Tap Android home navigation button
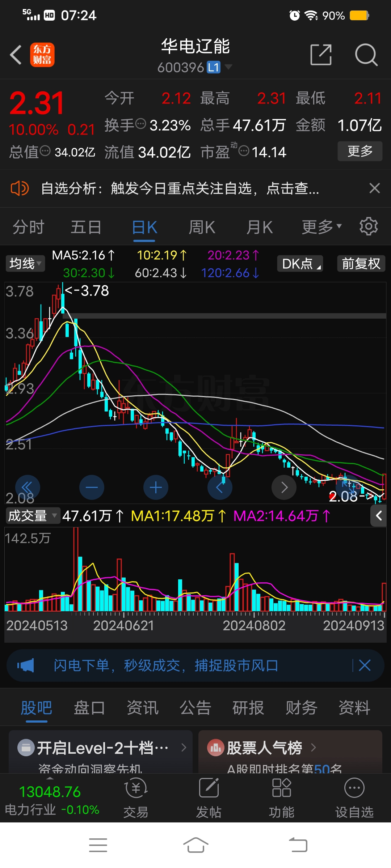Screen dimensions: 391x868 [x=195, y=845]
